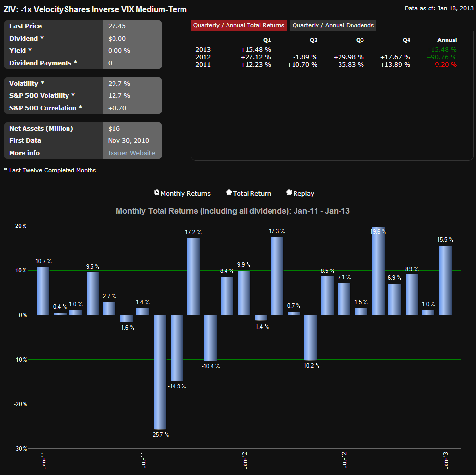Screen dimensions: 476x475
Task: Click the Jan-11 10.7 % bar
Action: pos(43,291)
